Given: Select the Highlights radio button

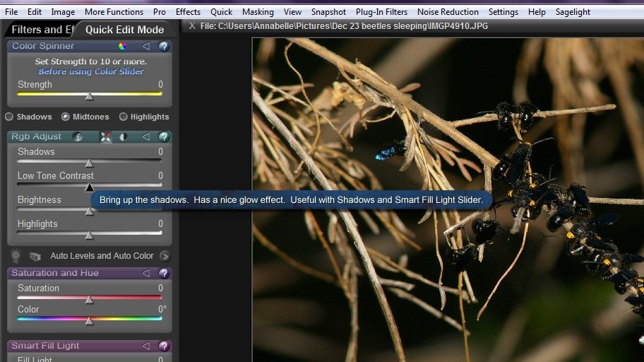Looking at the screenshot, I should 124,117.
